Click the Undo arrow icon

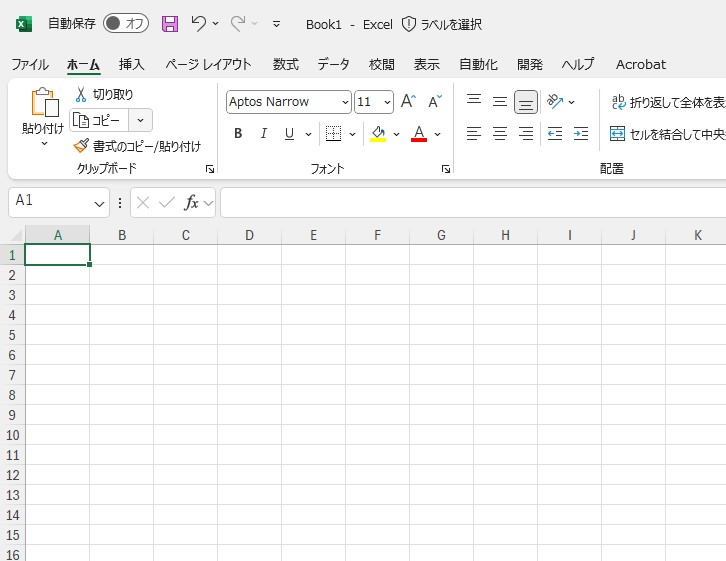coord(199,23)
